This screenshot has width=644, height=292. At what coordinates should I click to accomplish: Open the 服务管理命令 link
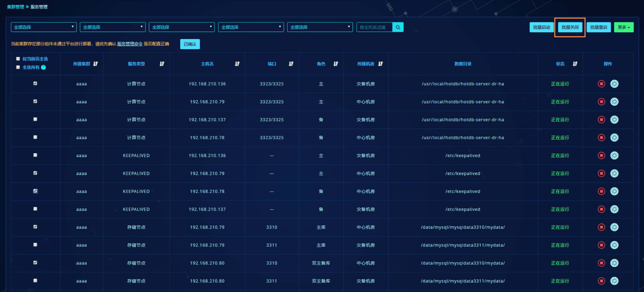click(x=130, y=44)
